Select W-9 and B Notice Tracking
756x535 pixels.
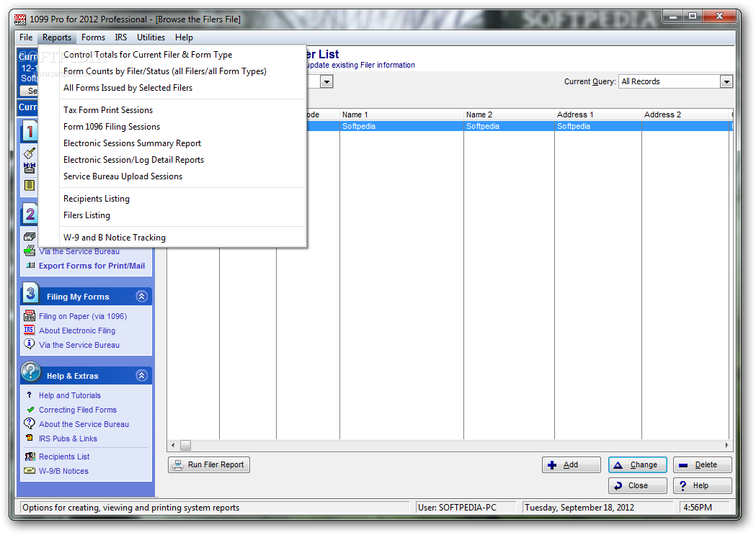coord(172,238)
